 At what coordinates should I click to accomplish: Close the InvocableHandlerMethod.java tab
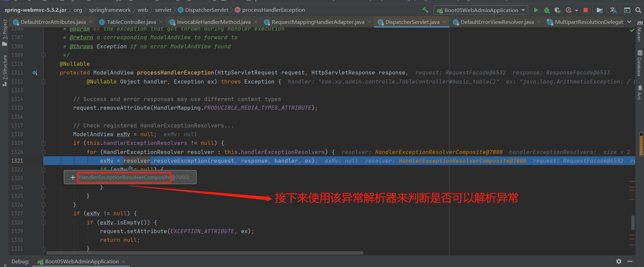(x=256, y=22)
